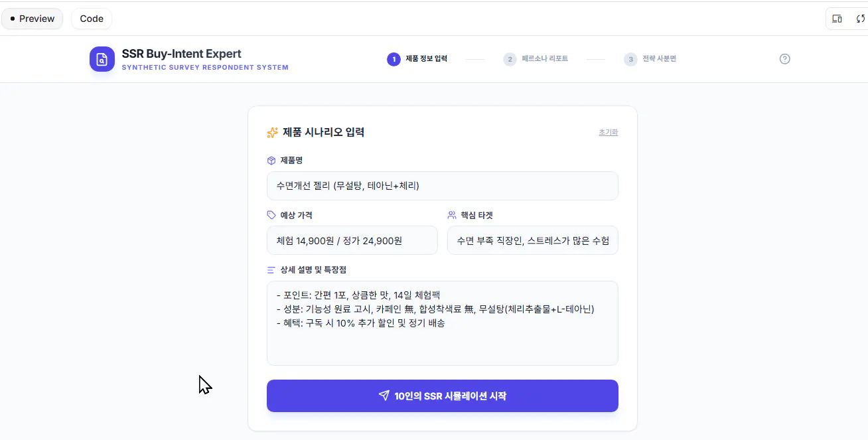Image resolution: width=868 pixels, height=440 pixels.
Task: Start the 10인의 SSR 시뮬레이션
Action: [442, 396]
